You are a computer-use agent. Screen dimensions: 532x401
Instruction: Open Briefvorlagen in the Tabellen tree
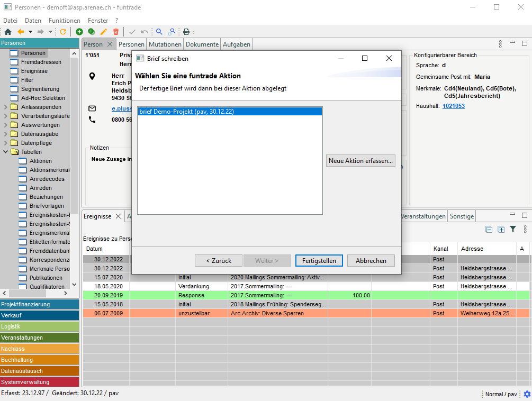pyautogui.click(x=47, y=206)
